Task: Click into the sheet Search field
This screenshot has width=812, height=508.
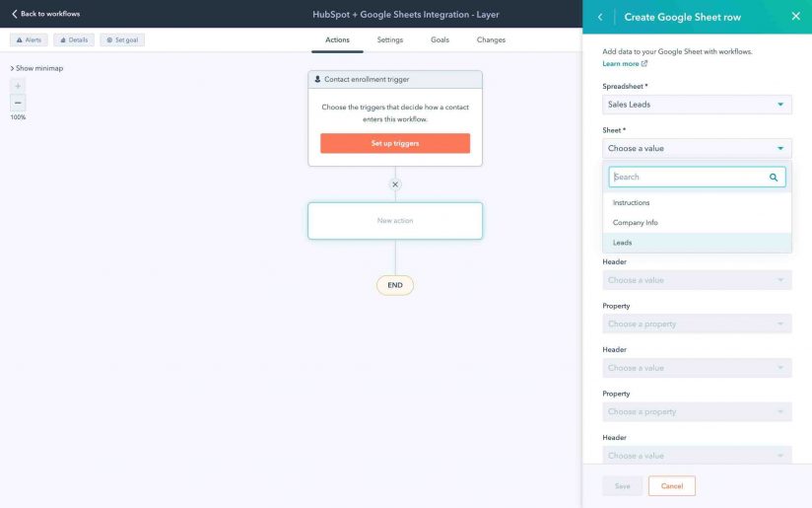Action: 688,178
